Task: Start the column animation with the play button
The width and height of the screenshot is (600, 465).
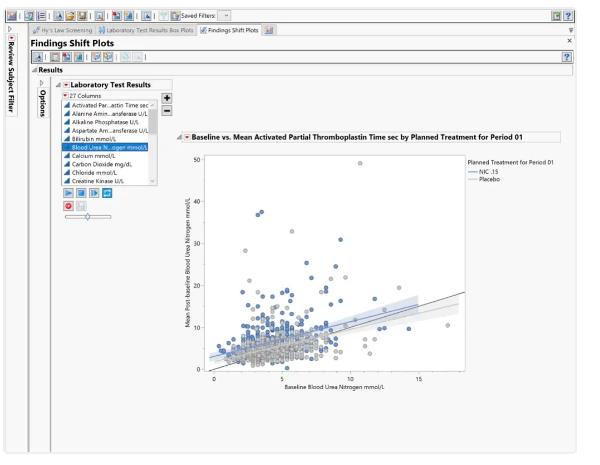Action: [x=68, y=193]
